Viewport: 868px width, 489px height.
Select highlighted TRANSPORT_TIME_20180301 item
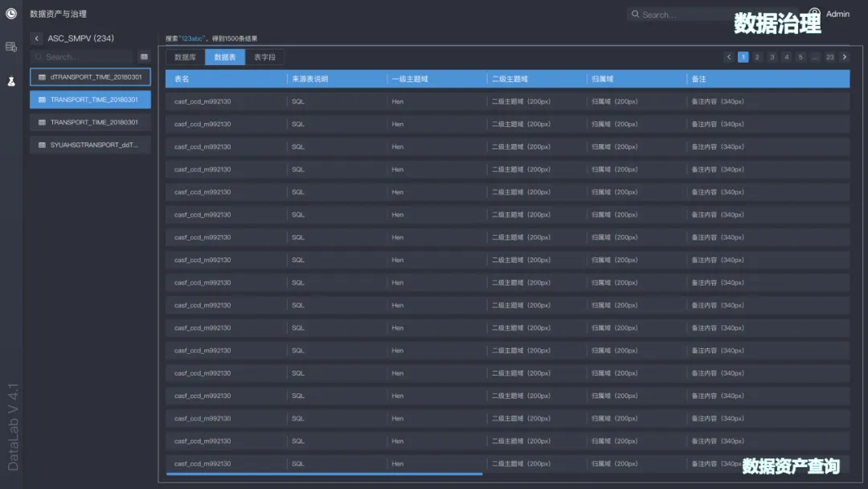(x=90, y=100)
